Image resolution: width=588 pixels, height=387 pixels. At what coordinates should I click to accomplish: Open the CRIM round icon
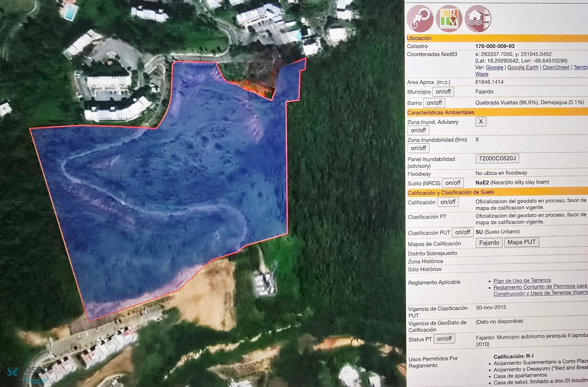click(449, 18)
